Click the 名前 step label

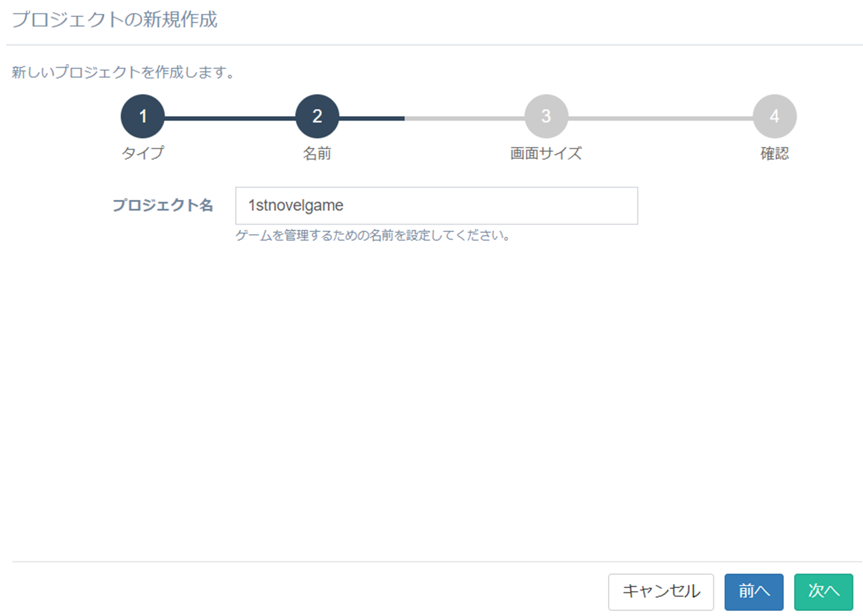pos(316,153)
